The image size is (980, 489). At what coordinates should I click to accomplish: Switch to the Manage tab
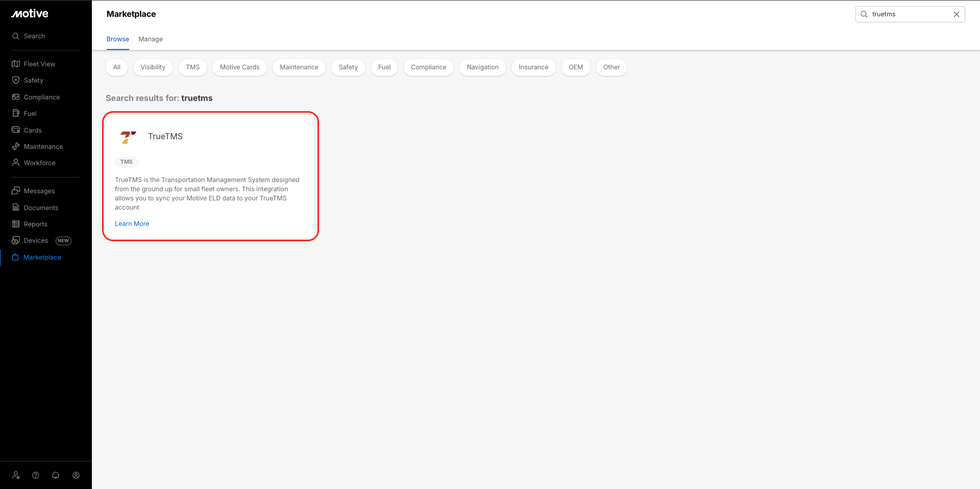point(151,39)
